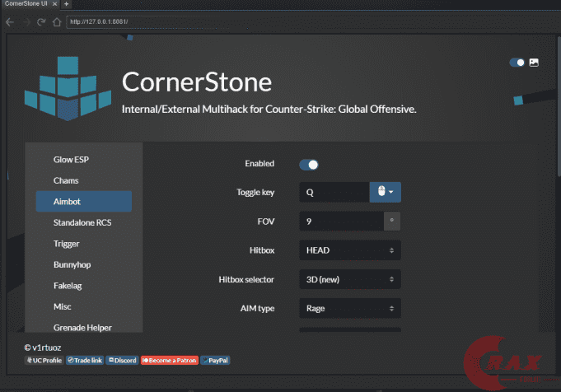Click the Internal/External Multihack subtitle text
The width and height of the screenshot is (561, 392).
tap(269, 109)
